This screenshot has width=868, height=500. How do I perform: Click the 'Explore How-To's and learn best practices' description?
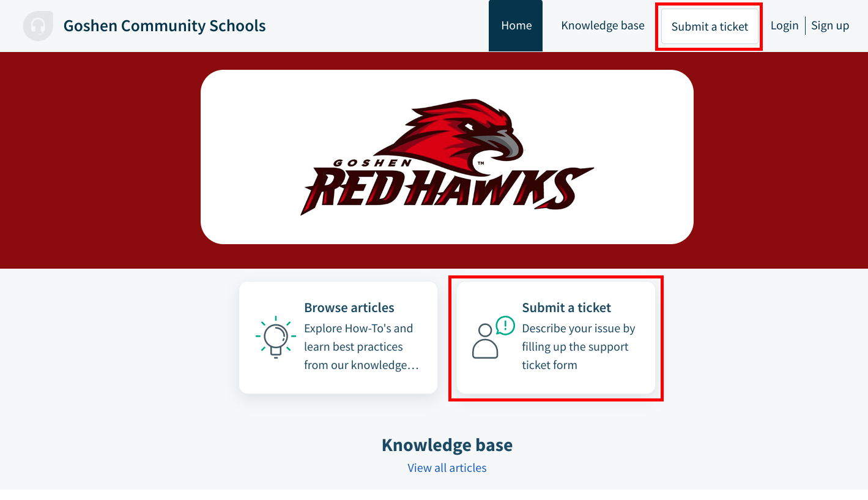coord(361,347)
